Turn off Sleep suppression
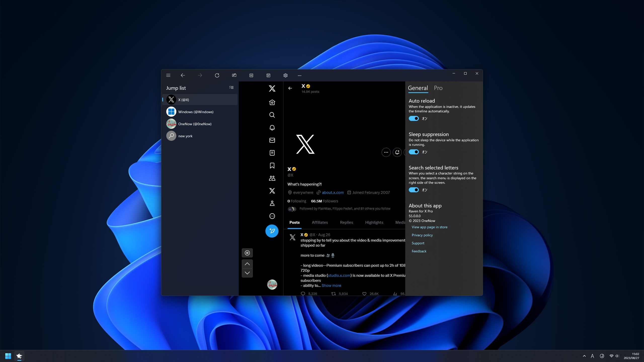The height and width of the screenshot is (362, 644). click(414, 152)
